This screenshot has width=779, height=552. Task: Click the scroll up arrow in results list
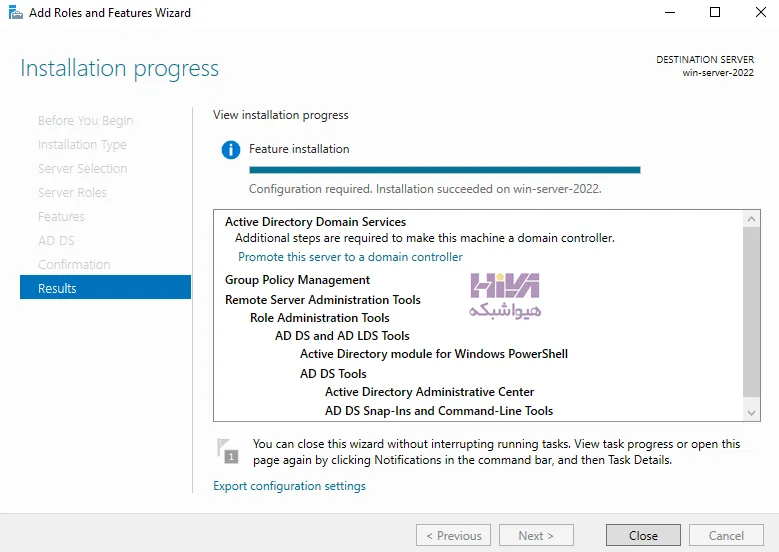(751, 219)
